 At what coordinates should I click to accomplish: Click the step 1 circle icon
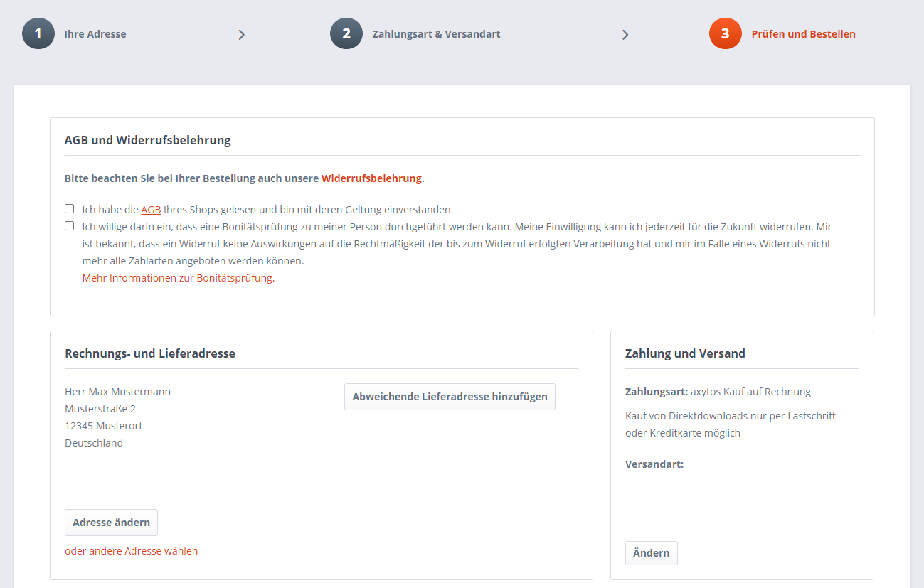(x=38, y=33)
